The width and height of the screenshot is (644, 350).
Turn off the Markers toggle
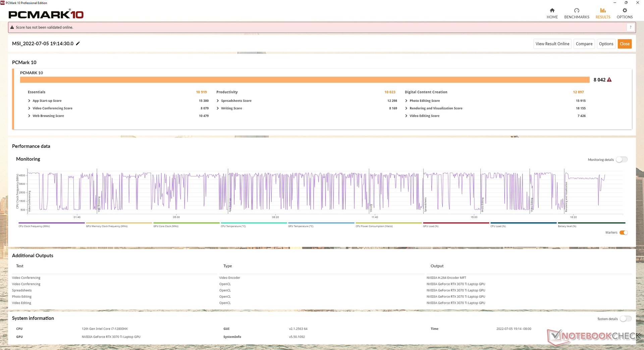pyautogui.click(x=623, y=233)
